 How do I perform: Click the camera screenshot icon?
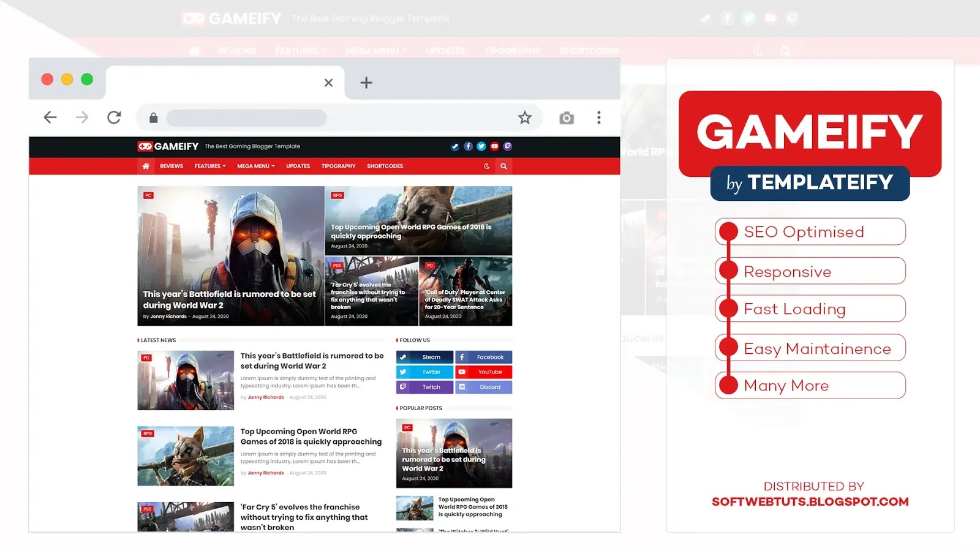tap(567, 118)
